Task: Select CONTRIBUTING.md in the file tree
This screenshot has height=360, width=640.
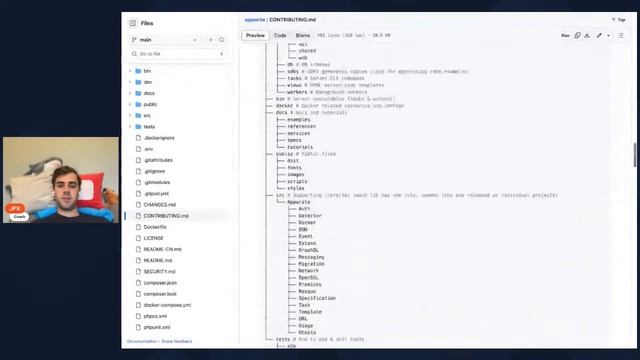Action: click(x=166, y=216)
